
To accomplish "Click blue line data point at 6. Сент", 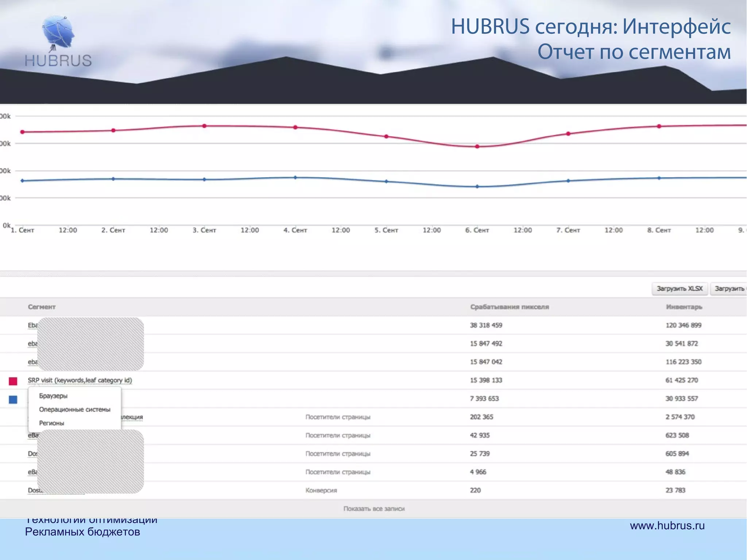I will (477, 186).
